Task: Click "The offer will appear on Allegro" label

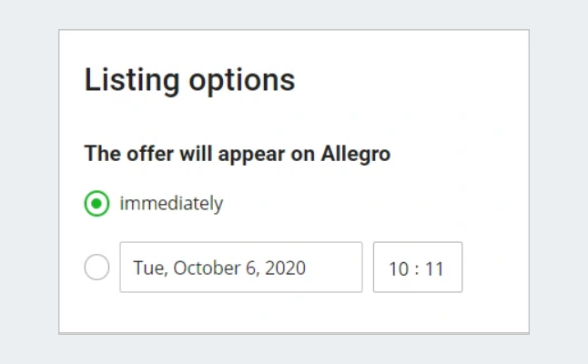Action: point(237,154)
